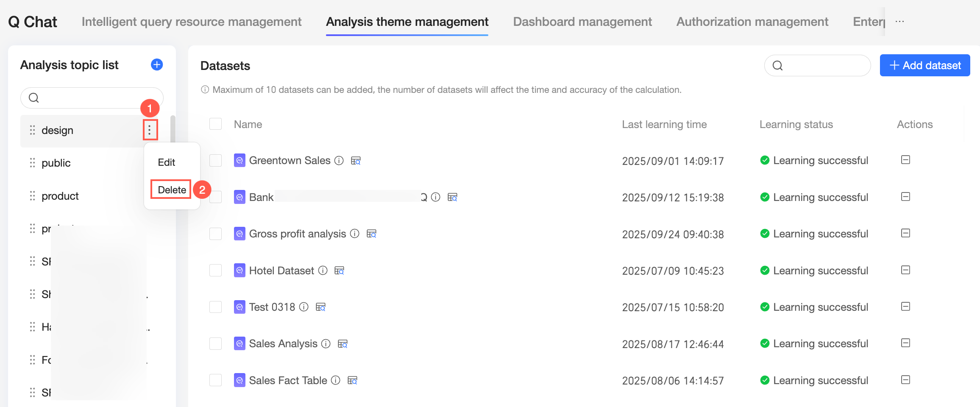Check the Greentown Sales row checkbox
This screenshot has height=407, width=980.
coord(216,160)
